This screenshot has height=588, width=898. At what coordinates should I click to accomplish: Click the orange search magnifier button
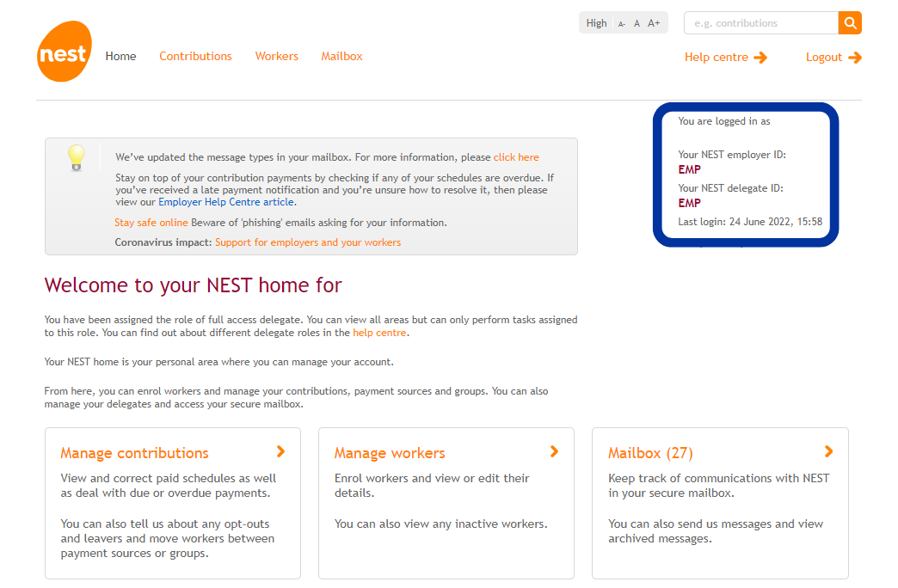[x=850, y=23]
